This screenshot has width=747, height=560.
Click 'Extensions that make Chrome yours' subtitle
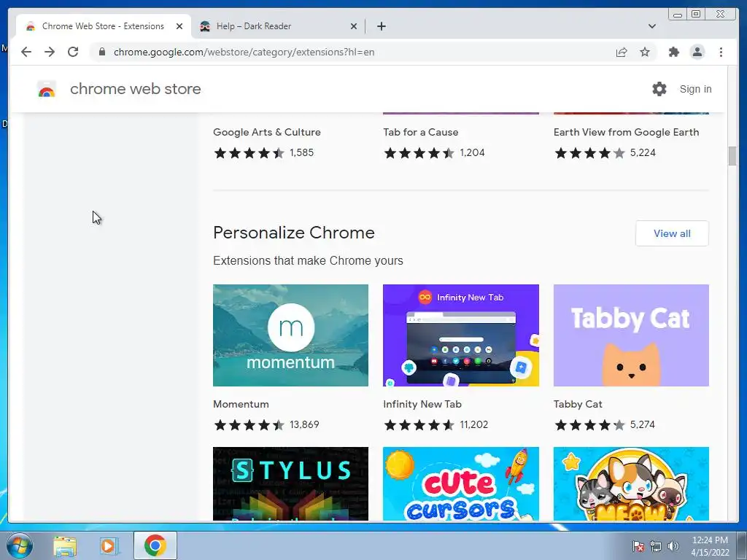309,260
